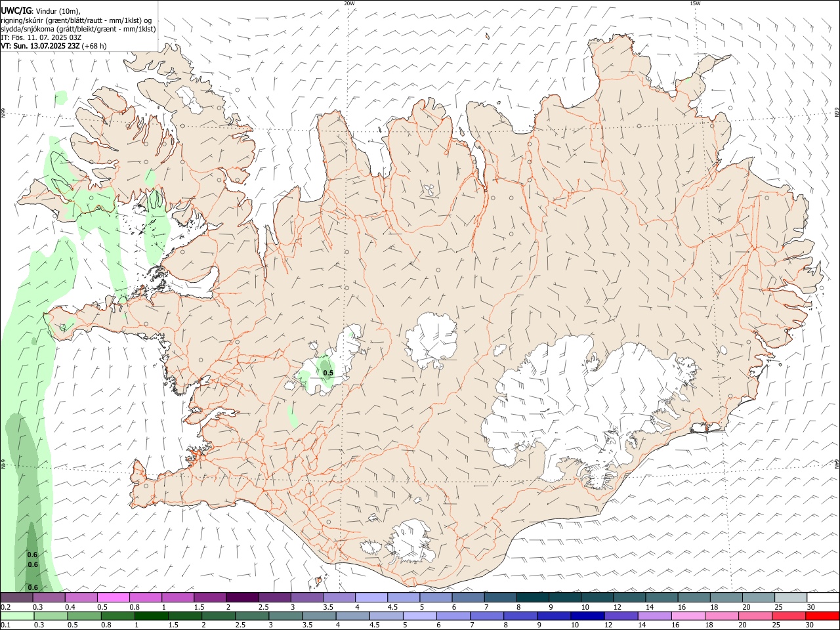This screenshot has width=840, height=630.
Task: Click the initial time 'IT: Fös. 11. 07. 2025 03Z'
Action: click(40, 37)
